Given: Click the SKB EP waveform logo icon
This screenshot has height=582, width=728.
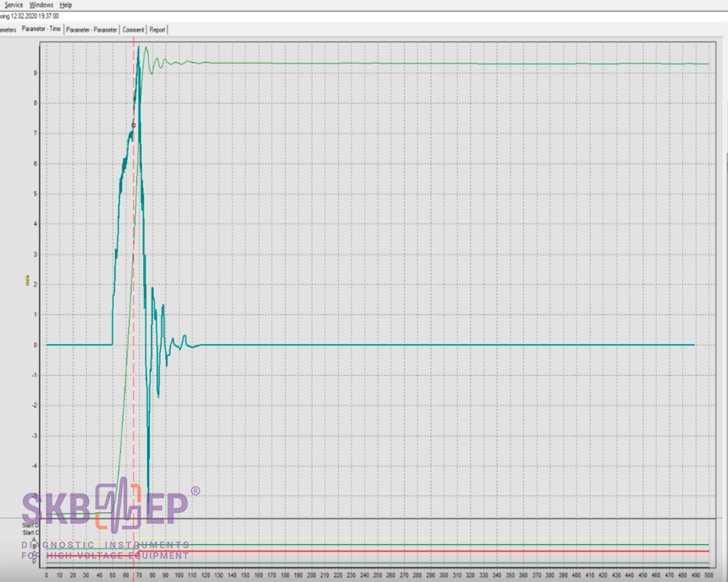Looking at the screenshot, I should [118, 503].
